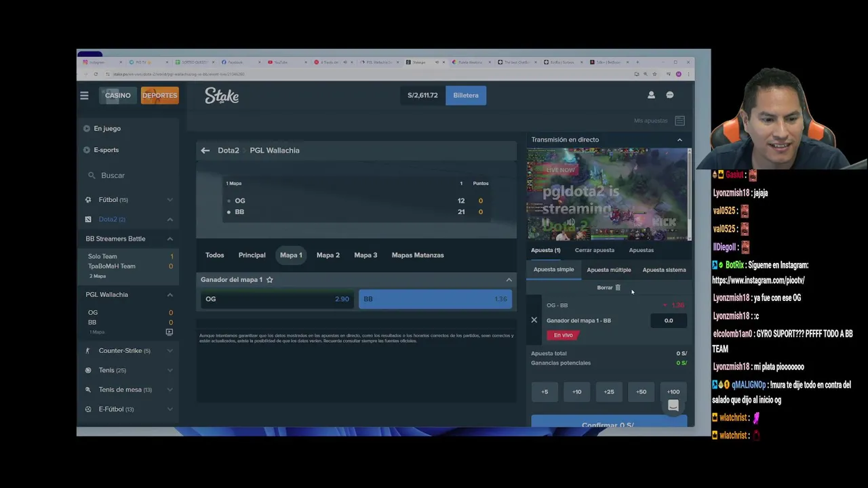
Task: Collapse the PGL Wallachia sidebar section
Action: coord(170,295)
